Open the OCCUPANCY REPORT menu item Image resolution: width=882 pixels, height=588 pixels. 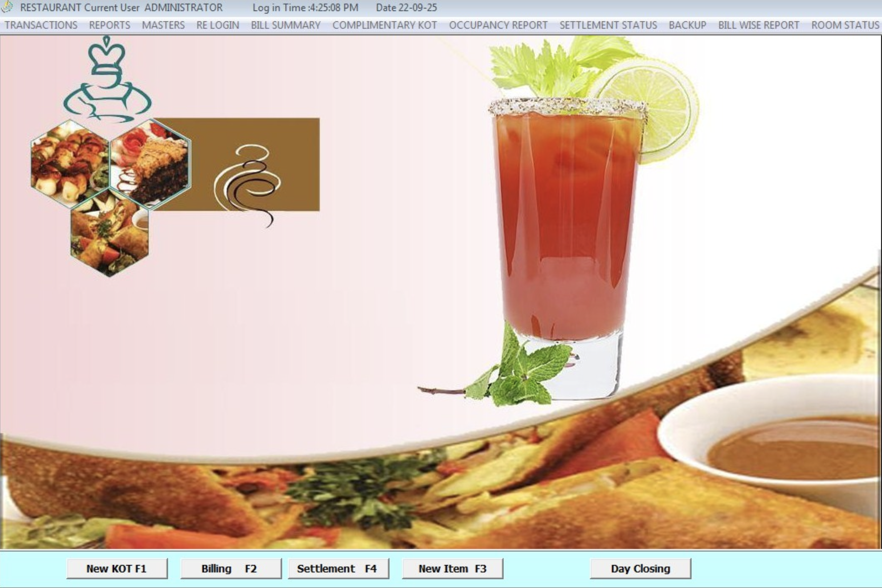pyautogui.click(x=498, y=25)
